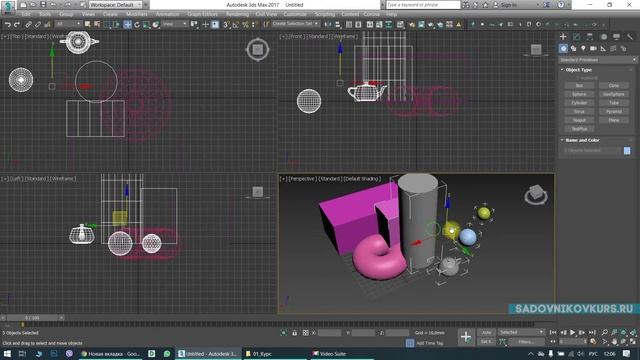Open the Rendering menu
This screenshot has width=640, height=360.
(237, 14)
